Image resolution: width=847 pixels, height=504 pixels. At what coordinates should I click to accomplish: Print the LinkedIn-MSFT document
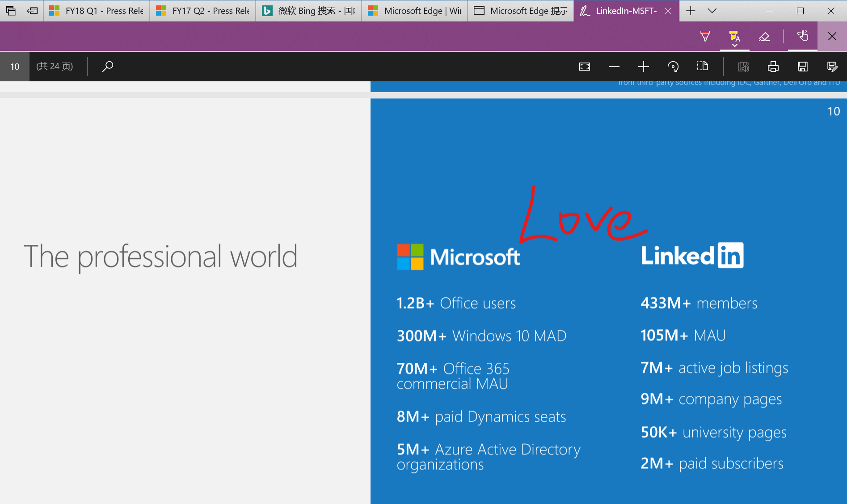[773, 66]
